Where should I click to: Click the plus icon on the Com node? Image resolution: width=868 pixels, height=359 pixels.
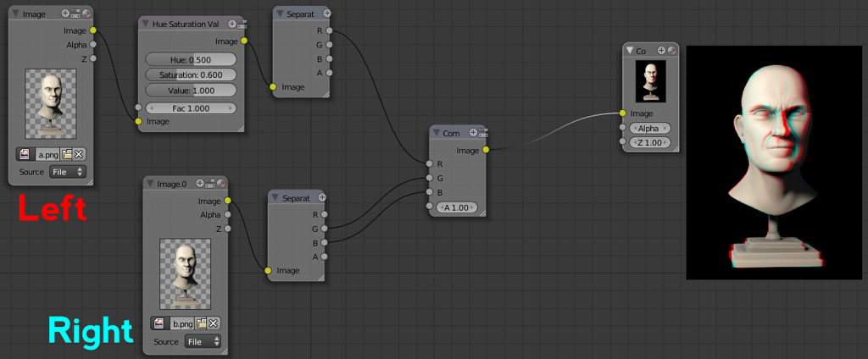pyautogui.click(x=473, y=133)
